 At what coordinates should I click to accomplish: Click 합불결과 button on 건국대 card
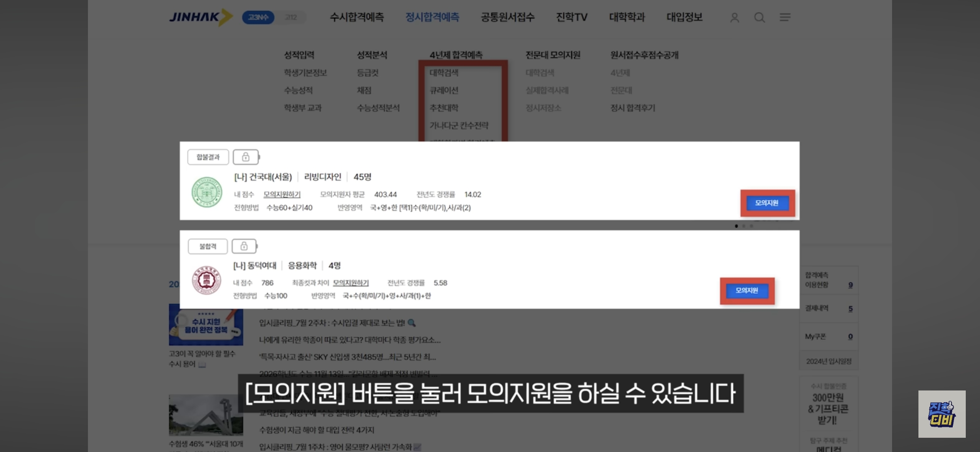[x=208, y=157]
